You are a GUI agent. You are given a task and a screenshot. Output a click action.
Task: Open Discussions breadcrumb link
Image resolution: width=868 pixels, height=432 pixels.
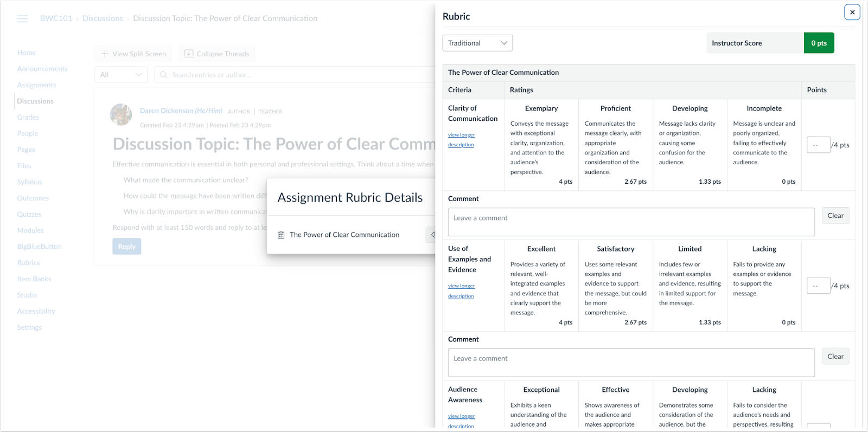click(103, 18)
